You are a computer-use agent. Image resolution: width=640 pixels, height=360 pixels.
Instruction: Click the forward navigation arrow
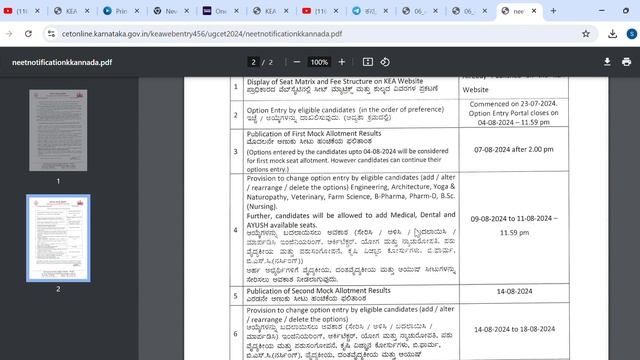click(x=9, y=34)
